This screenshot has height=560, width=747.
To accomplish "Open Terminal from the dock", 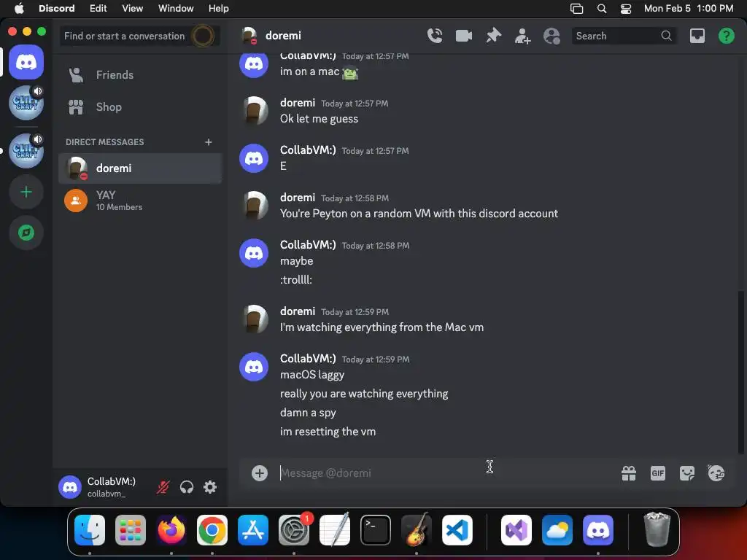I will point(376,530).
